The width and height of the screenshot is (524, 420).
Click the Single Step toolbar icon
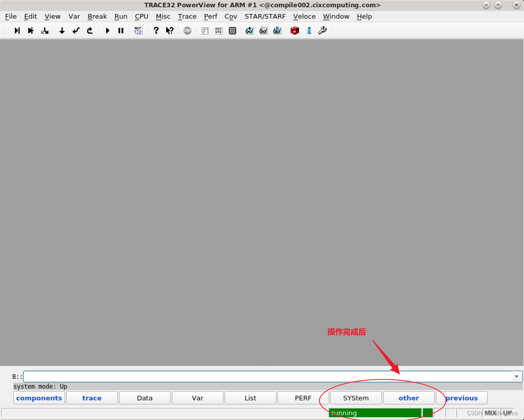[x=17, y=30]
